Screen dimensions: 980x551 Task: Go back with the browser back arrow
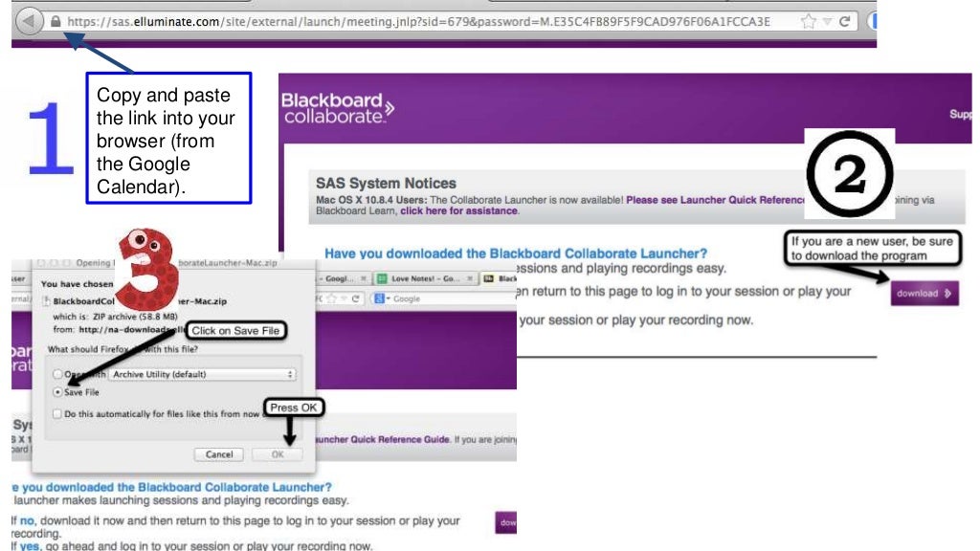pos(29,21)
